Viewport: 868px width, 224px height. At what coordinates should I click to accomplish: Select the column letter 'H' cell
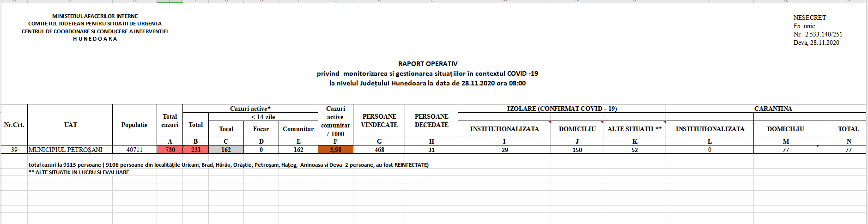pos(431,141)
